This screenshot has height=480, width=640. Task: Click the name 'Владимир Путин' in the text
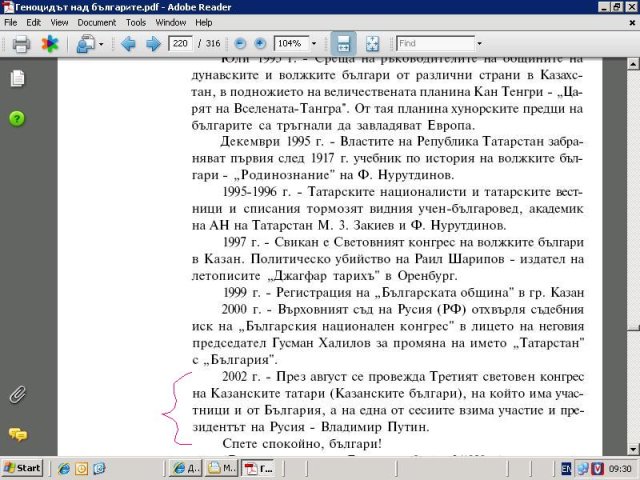[373, 427]
